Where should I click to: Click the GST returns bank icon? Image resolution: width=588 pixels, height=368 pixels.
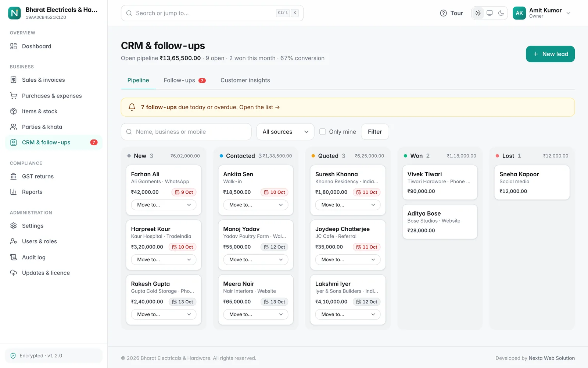click(14, 176)
